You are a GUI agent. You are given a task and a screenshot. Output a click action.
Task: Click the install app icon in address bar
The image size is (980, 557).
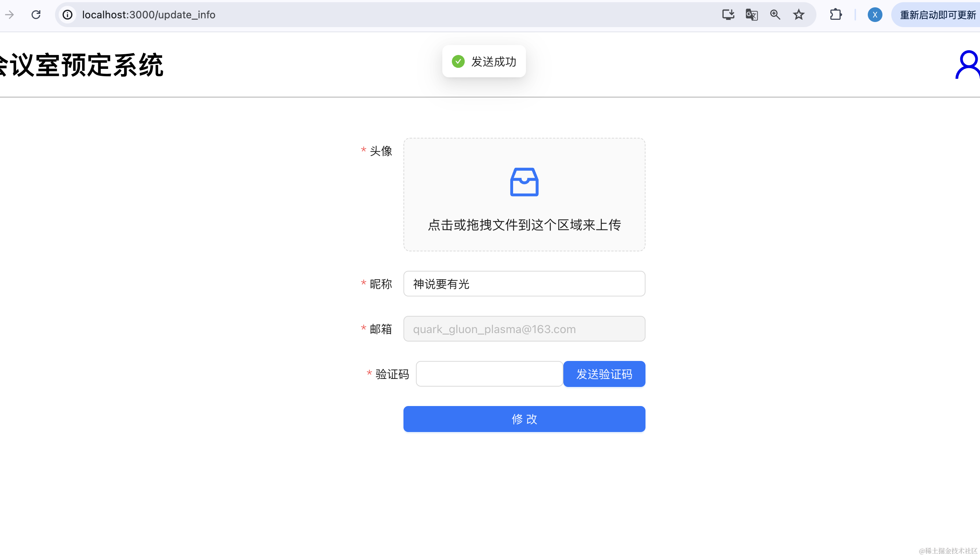click(728, 15)
